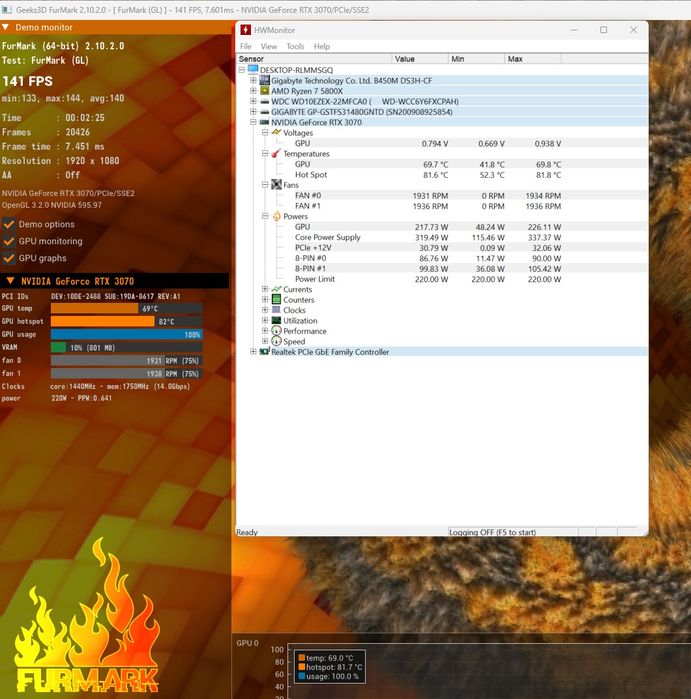Collapse the Demo monitor panel header
The height and width of the screenshot is (699, 691).
coord(5,27)
